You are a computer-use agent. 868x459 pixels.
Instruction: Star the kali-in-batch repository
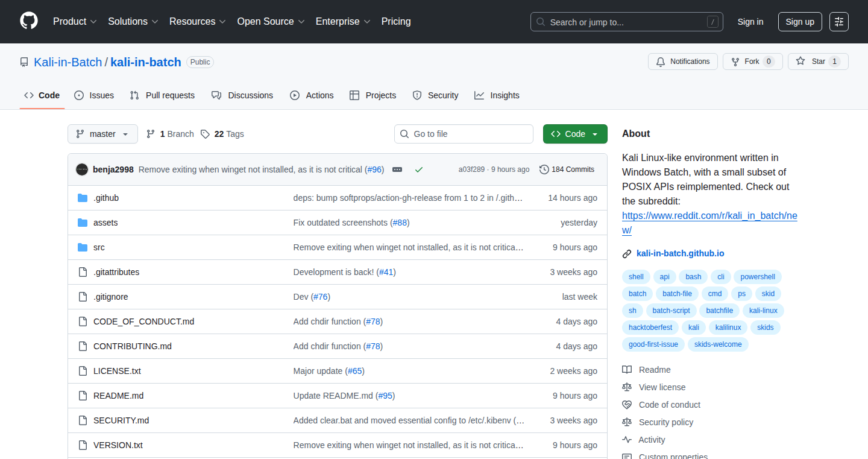(x=818, y=62)
